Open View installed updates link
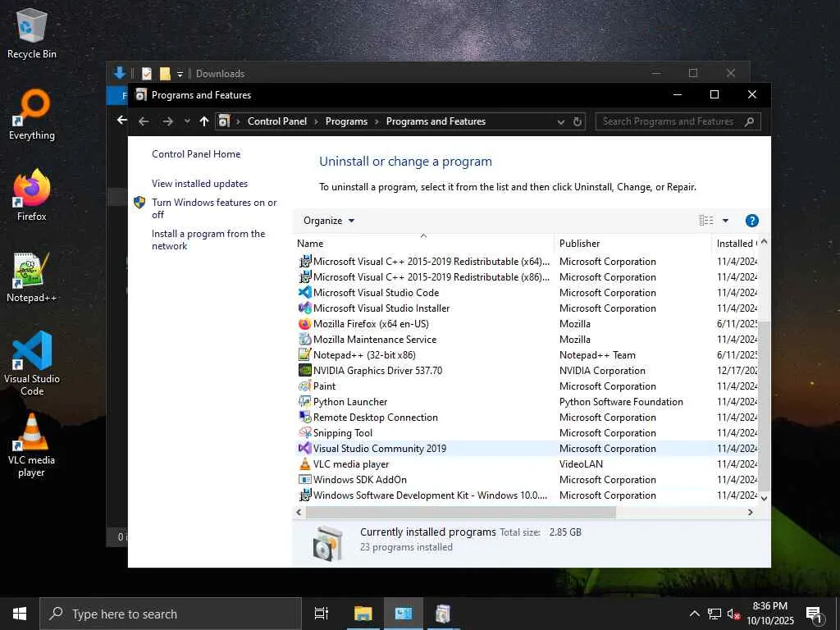This screenshot has width=840, height=630. (x=200, y=184)
